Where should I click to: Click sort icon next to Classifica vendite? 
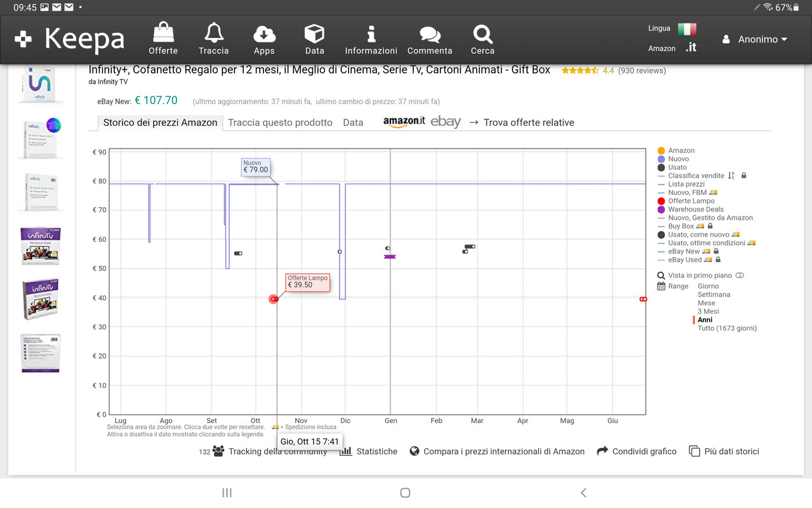point(731,176)
